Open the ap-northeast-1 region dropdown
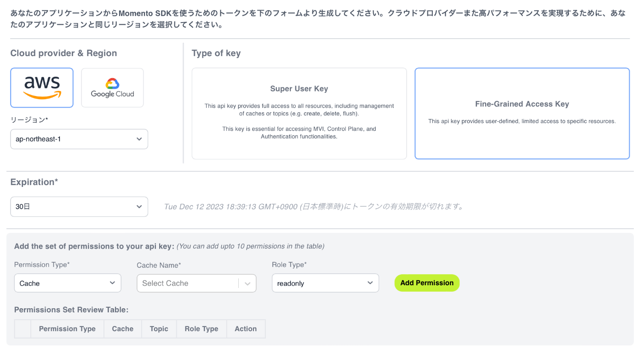Screen dimensions: 644x356 [79, 139]
